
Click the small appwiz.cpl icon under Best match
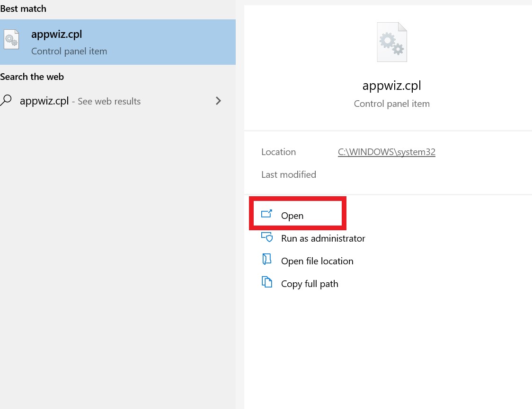(x=11, y=39)
